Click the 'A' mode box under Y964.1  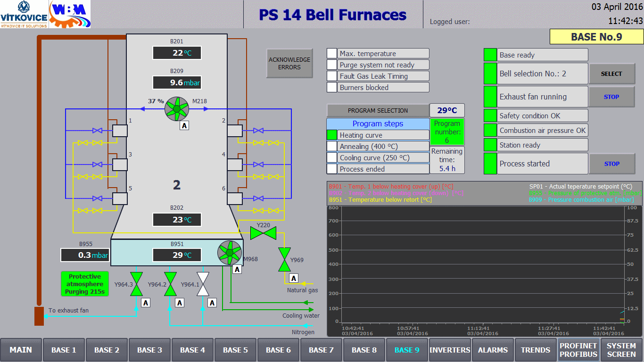(212, 303)
